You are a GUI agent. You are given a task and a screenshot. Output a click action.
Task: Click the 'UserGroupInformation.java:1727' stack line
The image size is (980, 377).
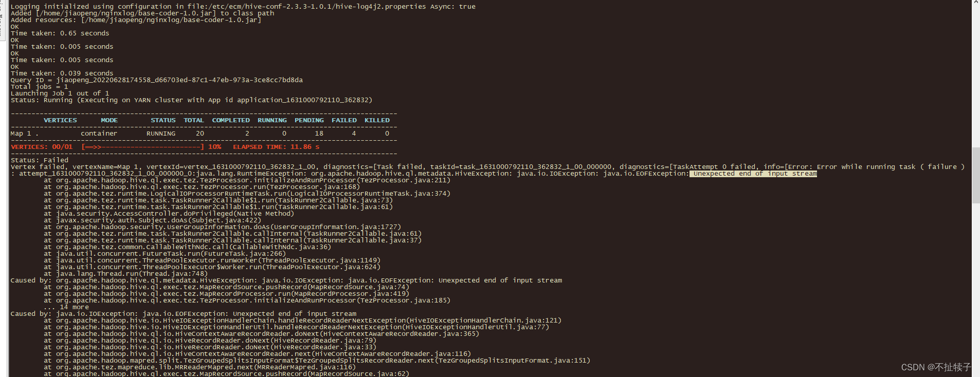[222, 227]
